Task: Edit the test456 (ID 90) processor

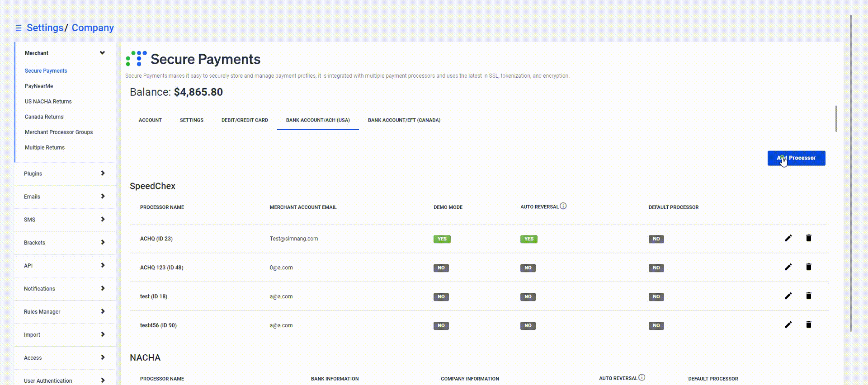Action: [788, 325]
